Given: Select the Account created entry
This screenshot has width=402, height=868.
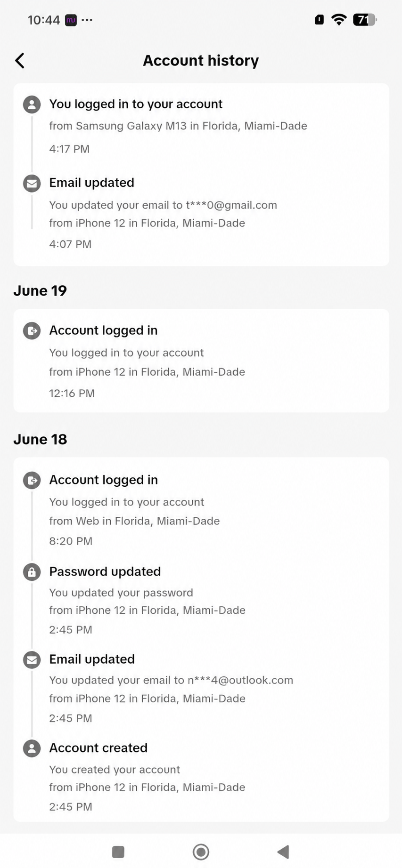Looking at the screenshot, I should 201,777.
